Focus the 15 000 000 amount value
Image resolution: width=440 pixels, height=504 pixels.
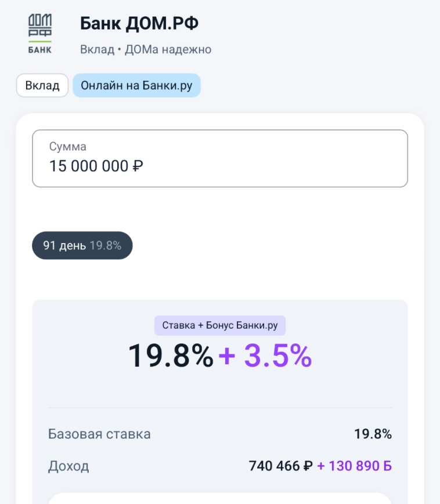click(x=89, y=166)
